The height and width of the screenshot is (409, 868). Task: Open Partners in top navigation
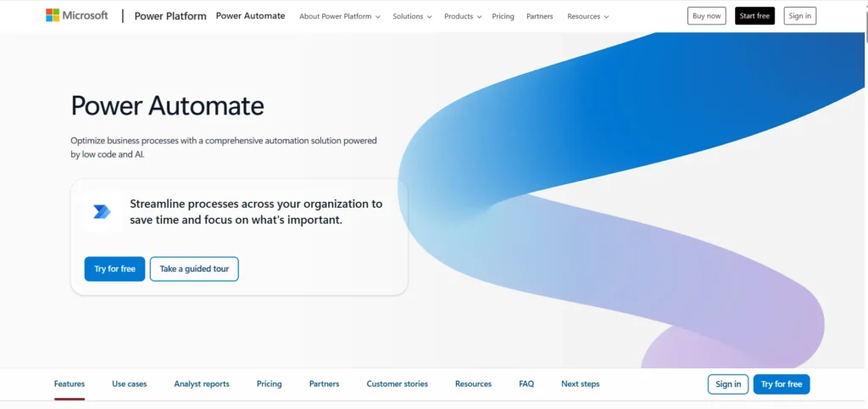(x=539, y=16)
